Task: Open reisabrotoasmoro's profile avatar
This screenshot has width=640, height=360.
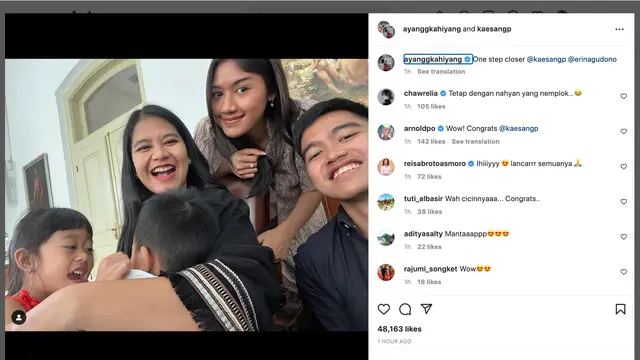Action: point(386,167)
